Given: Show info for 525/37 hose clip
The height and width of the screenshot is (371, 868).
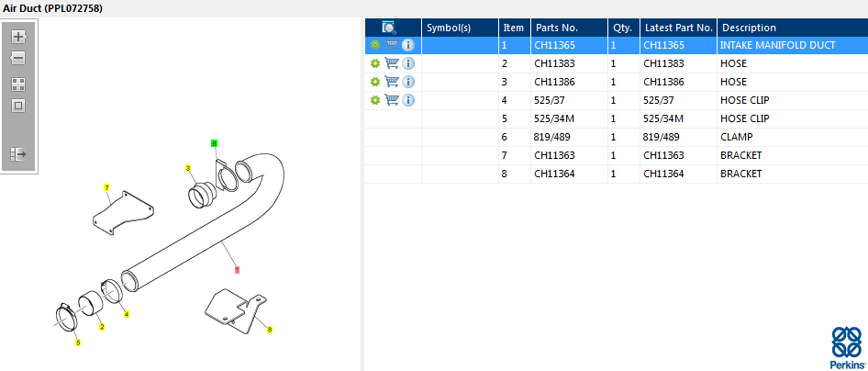Looking at the screenshot, I should [x=408, y=100].
